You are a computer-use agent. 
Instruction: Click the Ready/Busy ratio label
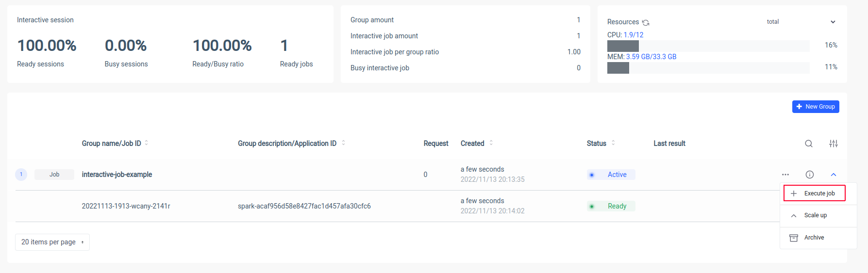click(x=218, y=64)
